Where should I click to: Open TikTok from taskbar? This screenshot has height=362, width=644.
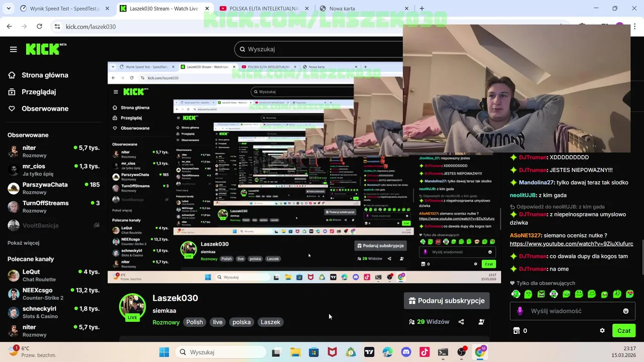pos(425,352)
